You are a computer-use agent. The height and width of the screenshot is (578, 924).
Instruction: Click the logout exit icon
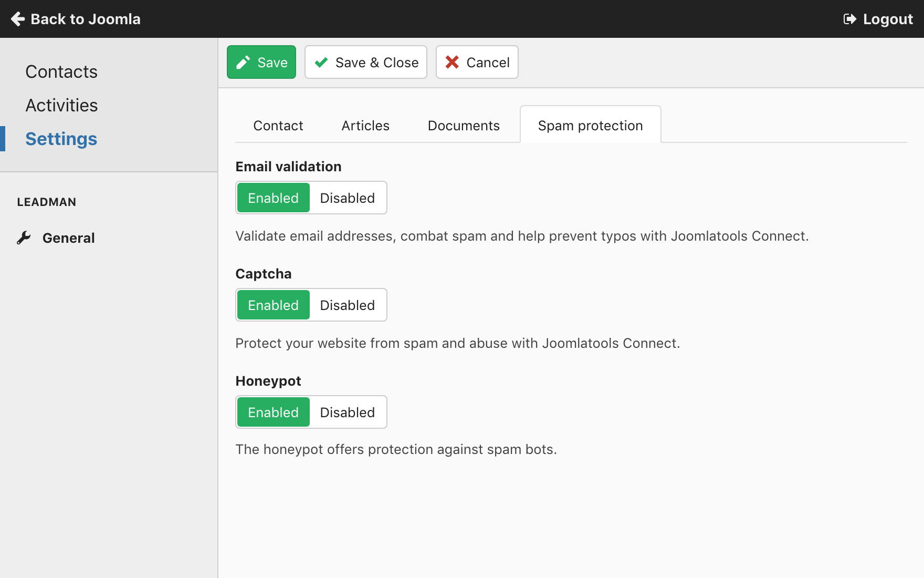[849, 19]
